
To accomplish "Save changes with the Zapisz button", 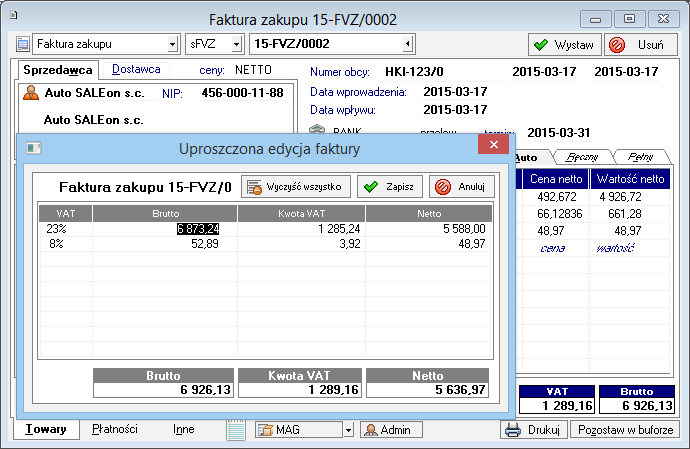I will point(389,187).
